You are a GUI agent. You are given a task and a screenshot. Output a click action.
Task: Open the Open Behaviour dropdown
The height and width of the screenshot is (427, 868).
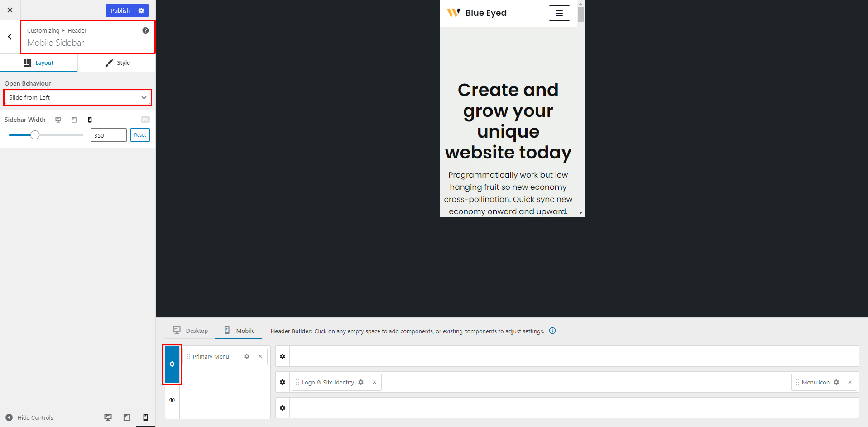[77, 97]
